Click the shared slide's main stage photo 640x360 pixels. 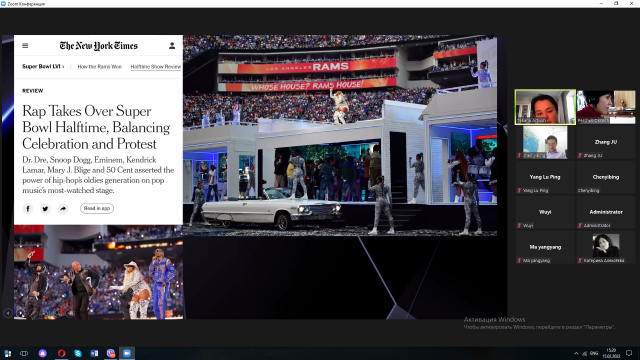(x=340, y=136)
